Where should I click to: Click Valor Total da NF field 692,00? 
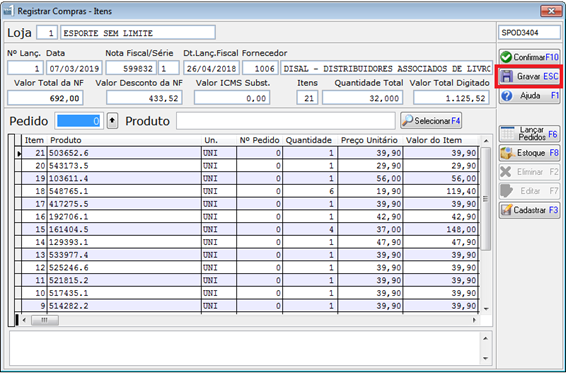tap(45, 98)
